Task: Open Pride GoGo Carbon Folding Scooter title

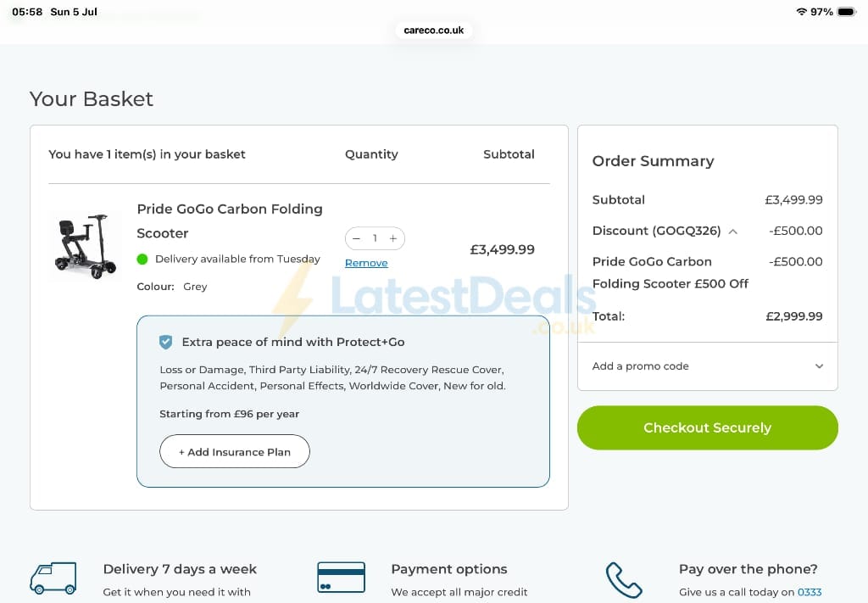Action: pyautogui.click(x=230, y=221)
